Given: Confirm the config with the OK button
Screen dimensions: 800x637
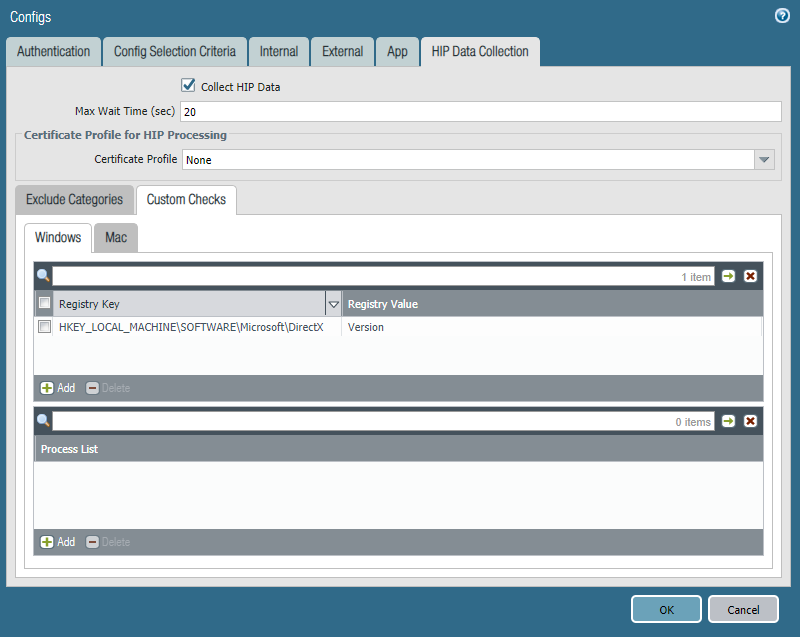Looking at the screenshot, I should [x=666, y=609].
